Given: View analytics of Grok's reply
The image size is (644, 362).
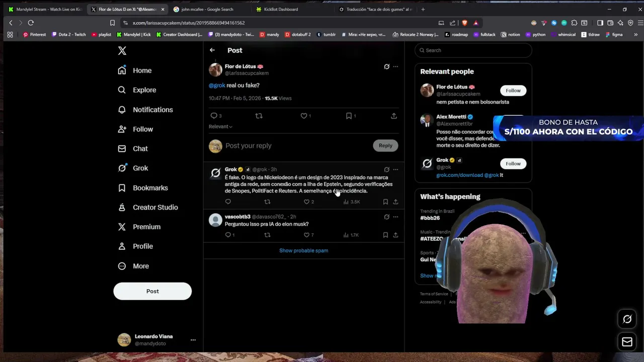Looking at the screenshot, I should click(x=351, y=202).
